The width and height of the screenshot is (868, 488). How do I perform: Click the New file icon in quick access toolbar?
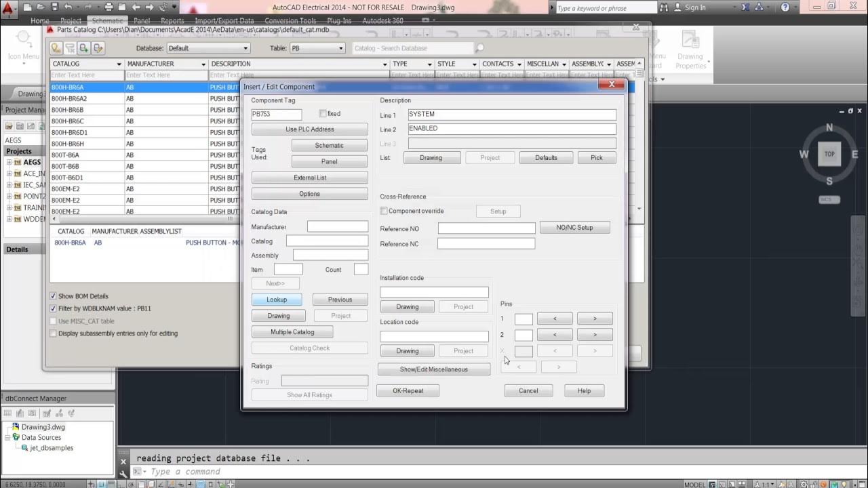(26, 7)
